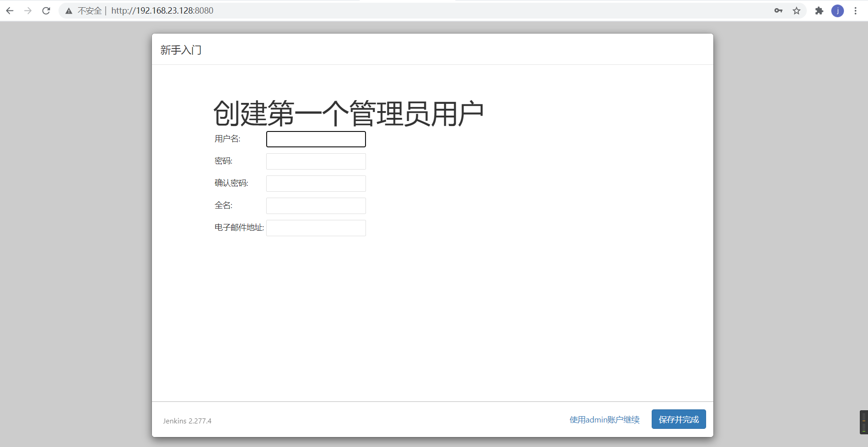Focus the address bar URL
Screen dimensions: 868x447
(x=162, y=11)
